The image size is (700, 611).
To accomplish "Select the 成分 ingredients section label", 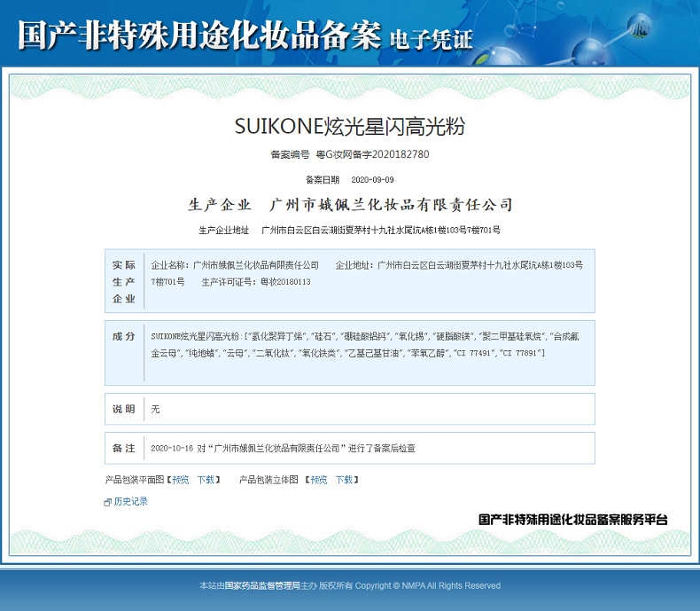I will point(124,337).
